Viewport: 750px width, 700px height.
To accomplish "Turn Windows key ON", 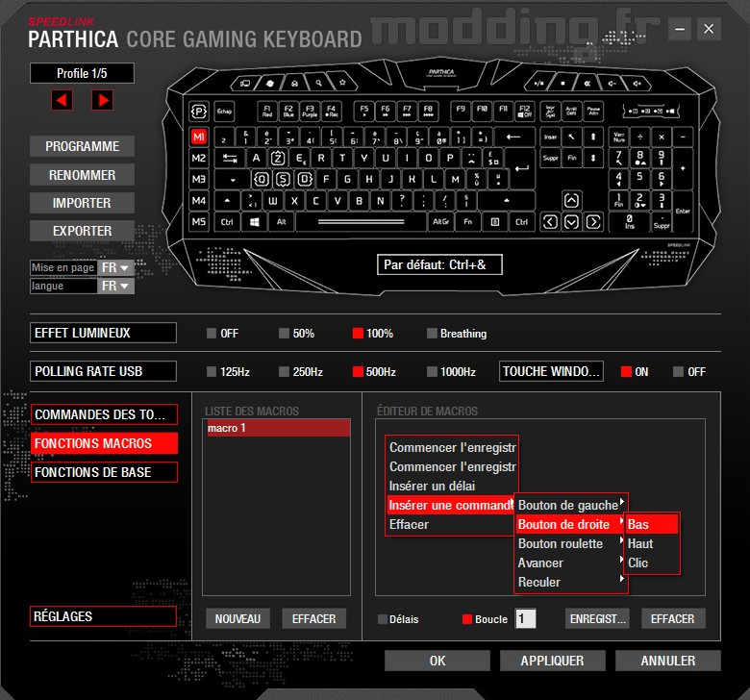I will click(635, 372).
